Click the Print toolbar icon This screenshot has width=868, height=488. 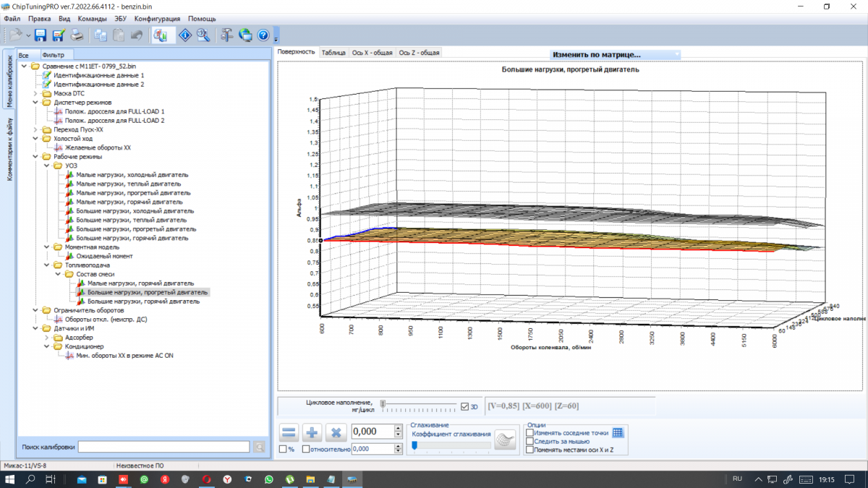77,35
